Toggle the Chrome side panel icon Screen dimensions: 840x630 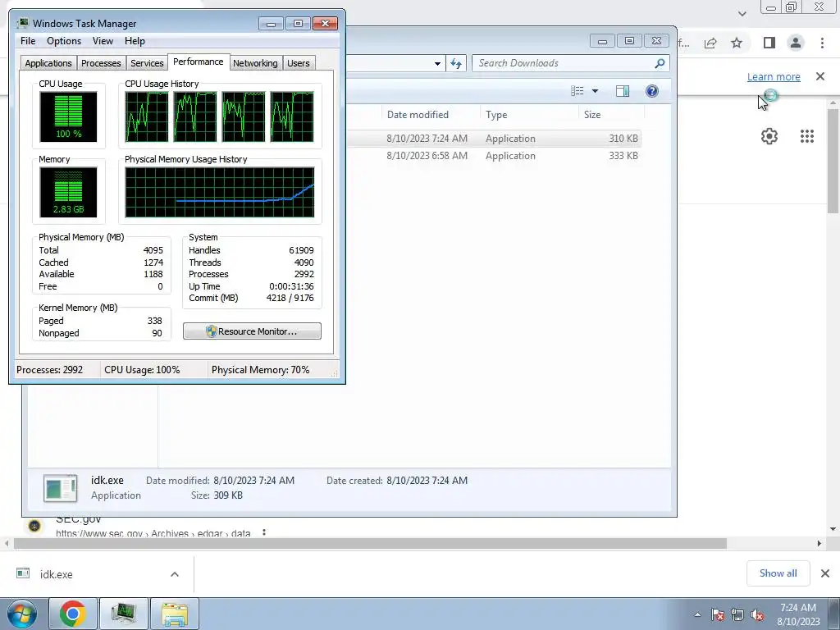(769, 43)
